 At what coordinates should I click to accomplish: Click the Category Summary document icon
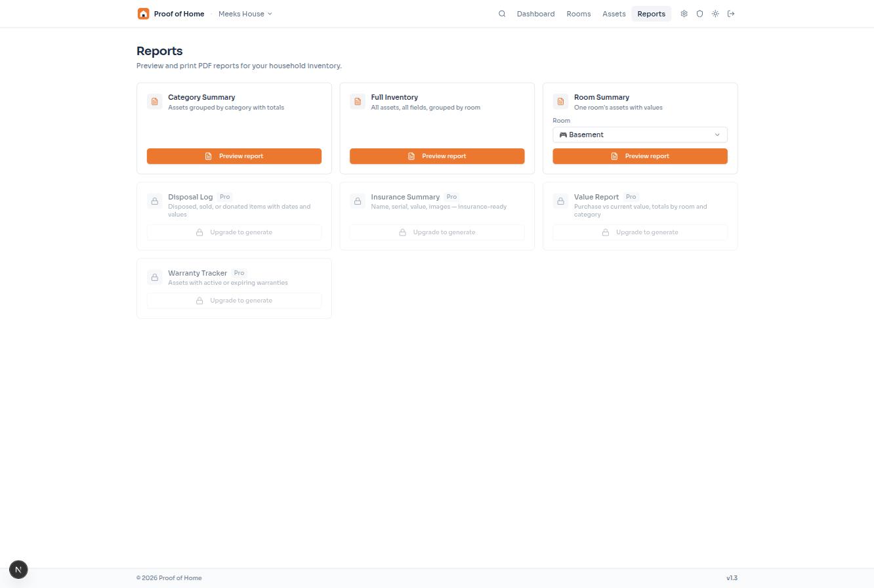pos(155,102)
